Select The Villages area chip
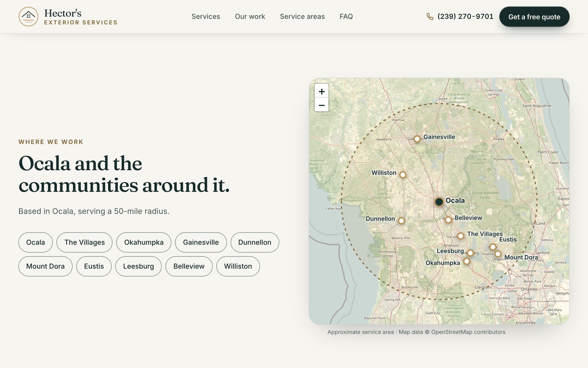Image resolution: width=588 pixels, height=368 pixels. coord(85,243)
